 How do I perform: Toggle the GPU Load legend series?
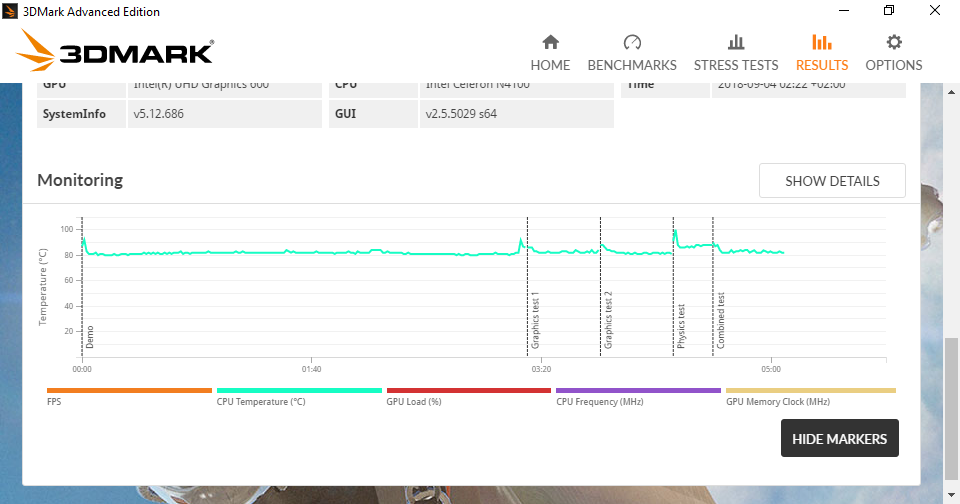[468, 396]
